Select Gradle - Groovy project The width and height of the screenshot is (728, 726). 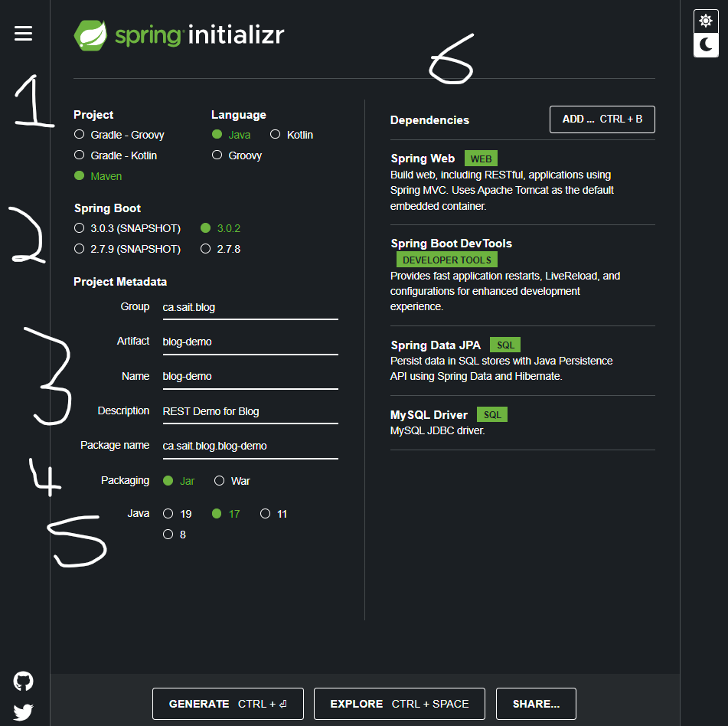[x=119, y=135]
